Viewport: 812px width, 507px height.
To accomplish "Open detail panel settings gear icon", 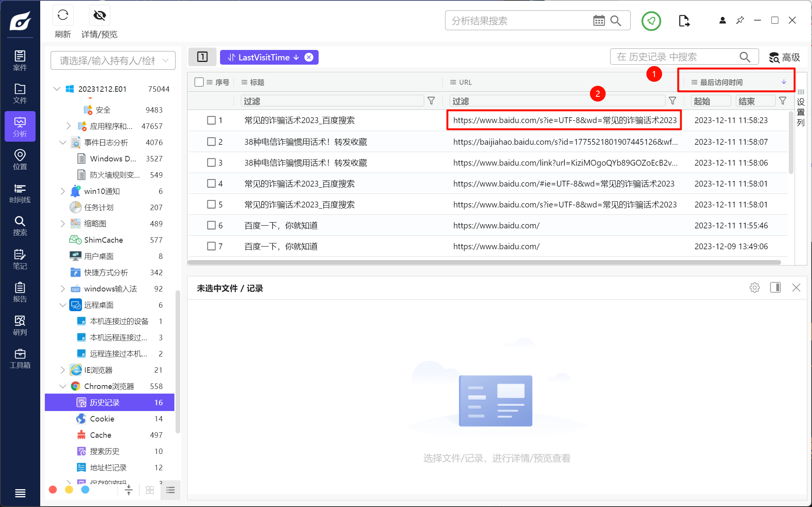I will 754,288.
